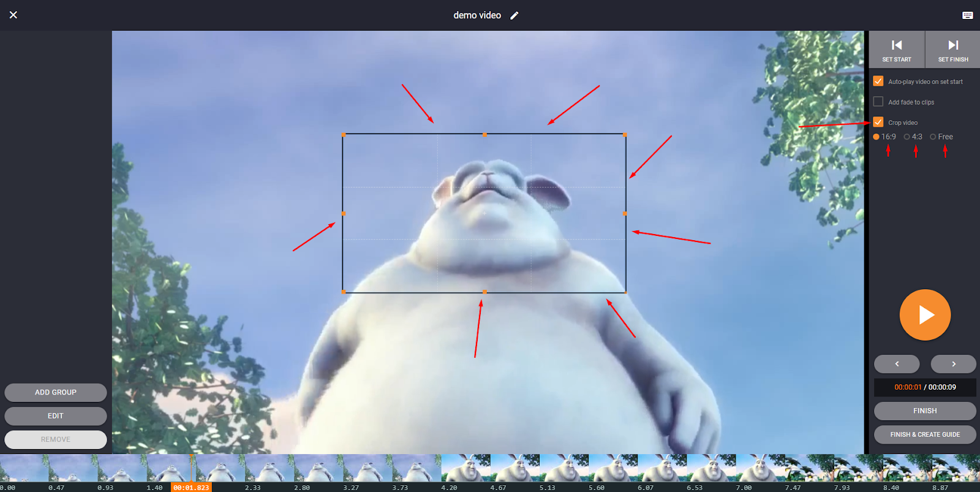The image size is (980, 492).
Task: Select the timeline thumbnail above 2.80
Action: (x=318, y=468)
